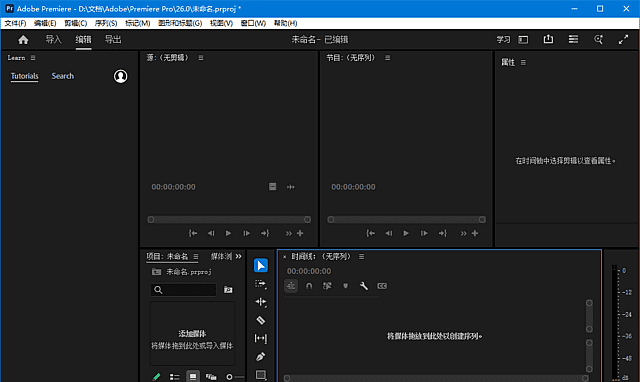This screenshot has width=640, height=382.
Task: Click the quick export share icon
Action: coord(548,39)
